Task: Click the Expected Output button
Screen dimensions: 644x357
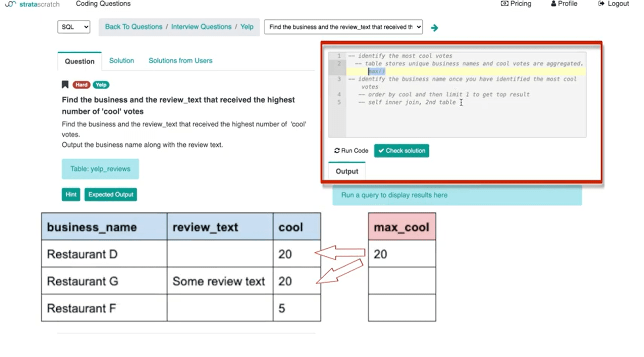Action: 111,194
